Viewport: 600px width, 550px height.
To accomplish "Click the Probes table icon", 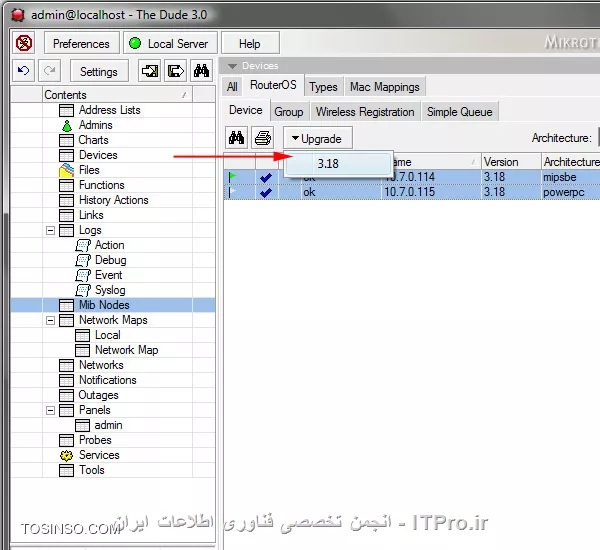I will pyautogui.click(x=66, y=441).
